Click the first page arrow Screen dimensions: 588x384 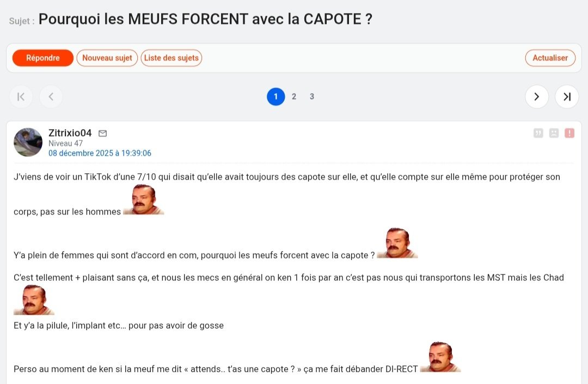coord(21,97)
